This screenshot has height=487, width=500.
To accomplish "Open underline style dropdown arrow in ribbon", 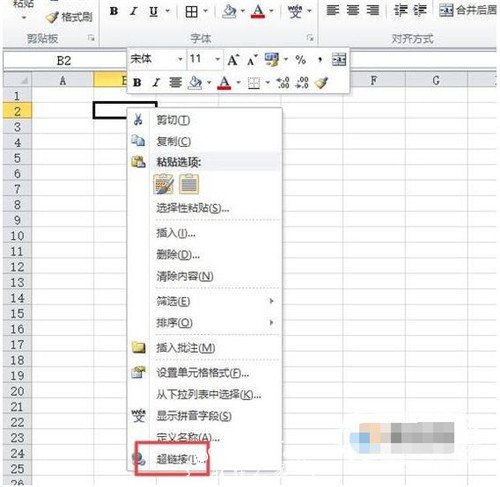I will point(168,11).
